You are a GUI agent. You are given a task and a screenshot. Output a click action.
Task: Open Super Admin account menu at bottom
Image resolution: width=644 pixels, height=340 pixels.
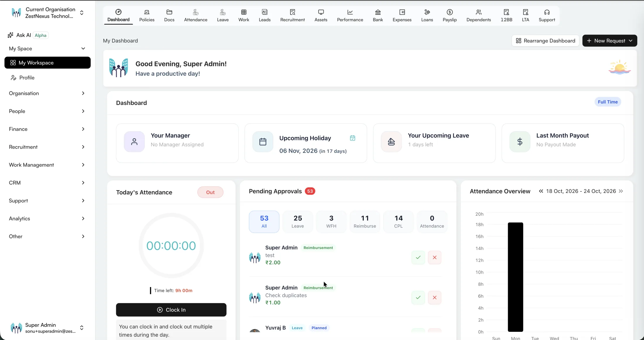pyautogui.click(x=47, y=328)
